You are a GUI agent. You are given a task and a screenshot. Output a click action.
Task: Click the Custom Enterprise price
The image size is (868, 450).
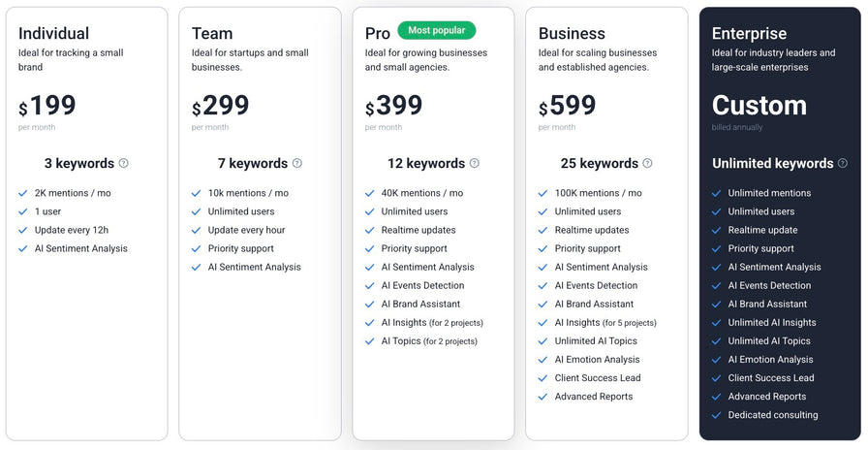pos(759,106)
